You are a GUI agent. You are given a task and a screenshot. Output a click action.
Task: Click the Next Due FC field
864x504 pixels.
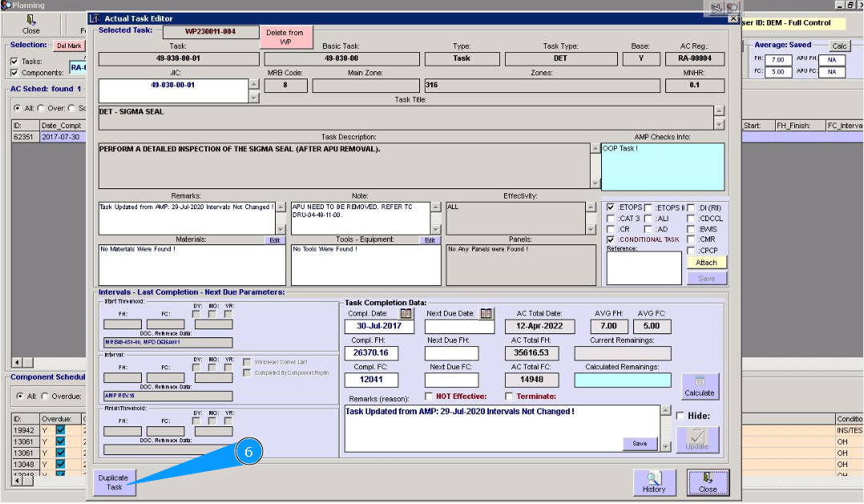click(x=451, y=380)
